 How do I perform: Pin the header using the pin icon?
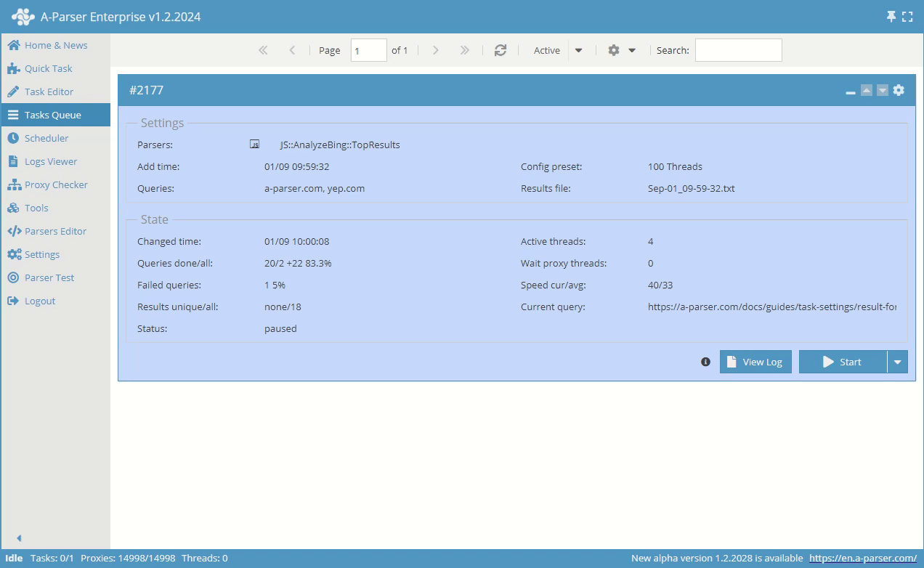pyautogui.click(x=891, y=17)
